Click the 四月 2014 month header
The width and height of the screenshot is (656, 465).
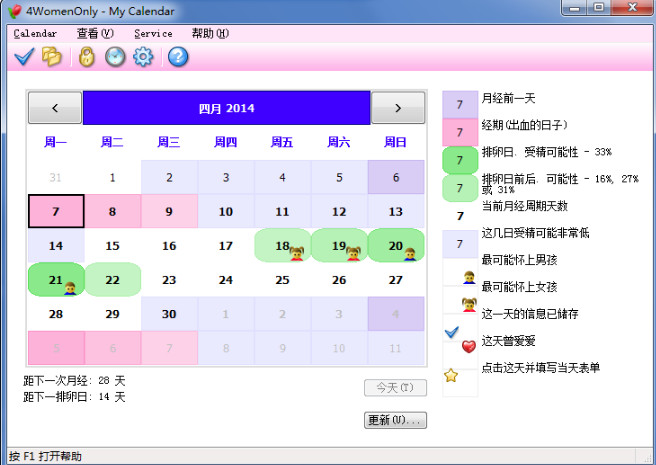[226, 108]
